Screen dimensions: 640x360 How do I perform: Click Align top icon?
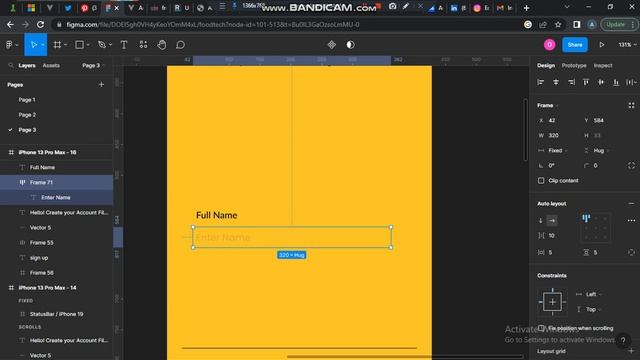(x=586, y=82)
